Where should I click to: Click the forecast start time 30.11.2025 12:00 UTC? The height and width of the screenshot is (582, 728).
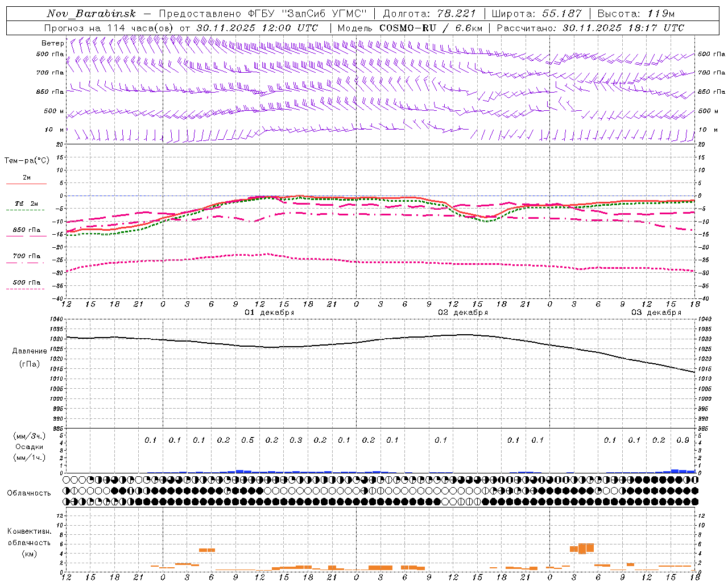258,28
